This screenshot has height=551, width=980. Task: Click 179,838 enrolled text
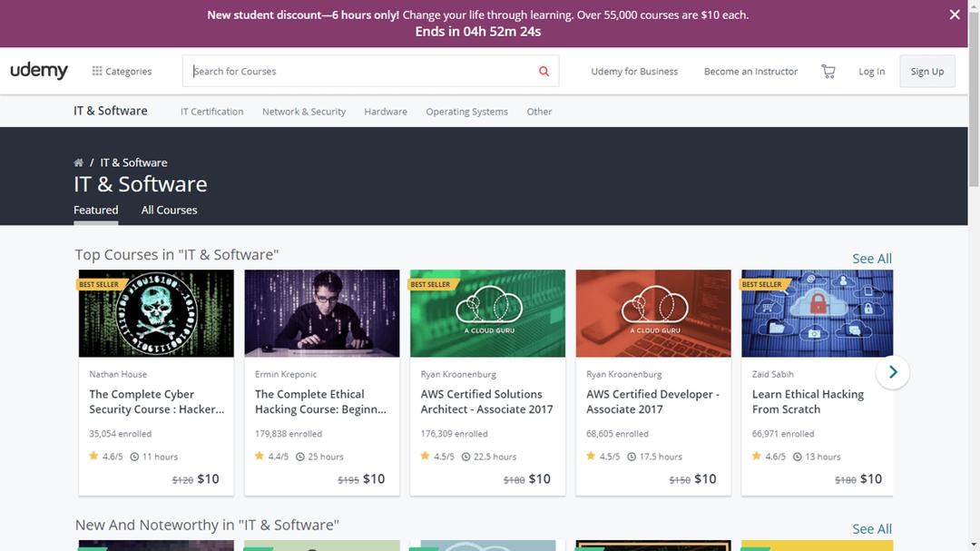pos(289,433)
